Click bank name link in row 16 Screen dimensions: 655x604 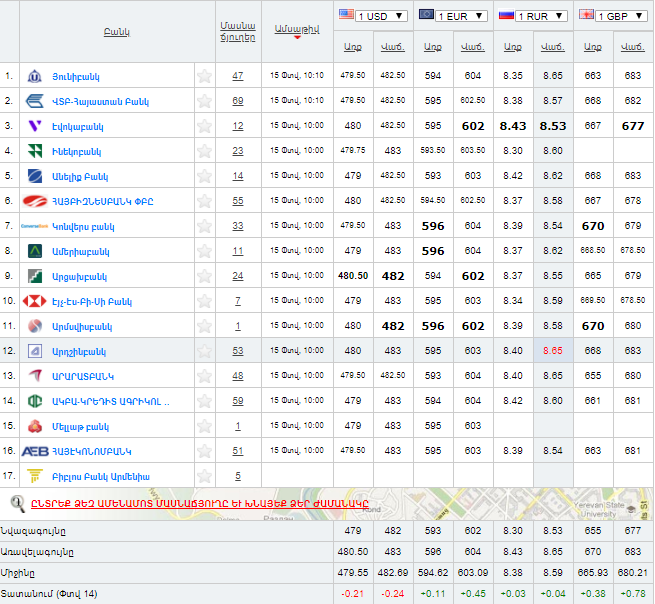click(x=92, y=452)
